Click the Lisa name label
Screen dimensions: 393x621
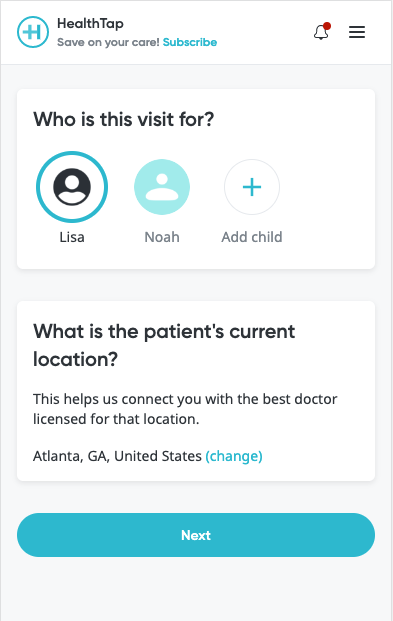point(72,237)
